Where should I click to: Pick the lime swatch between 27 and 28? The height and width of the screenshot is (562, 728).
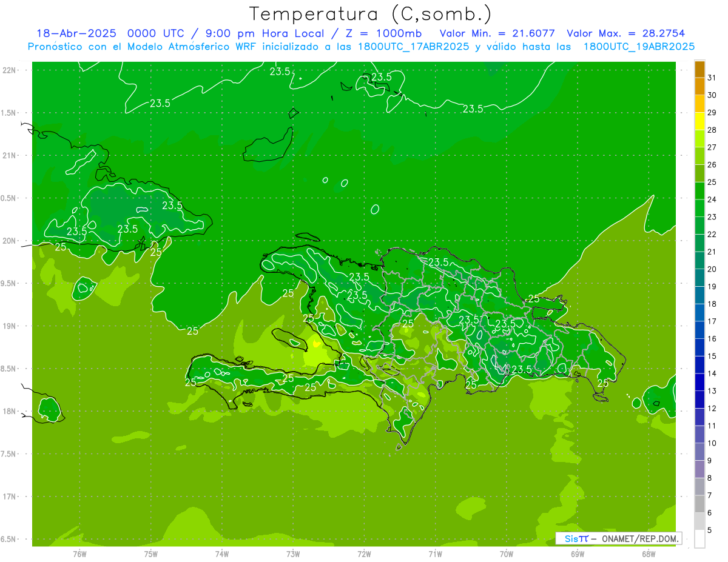coord(699,139)
